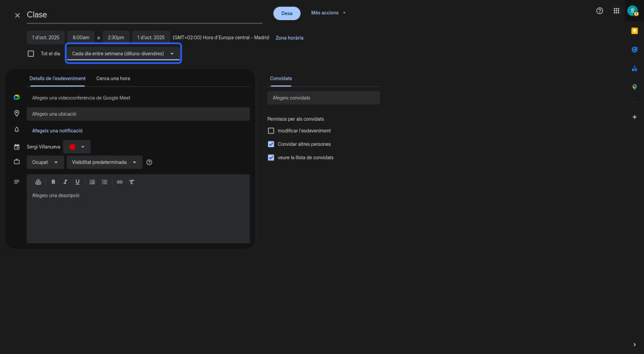Check the 'modificar l'esdeveniment' guest permission
The image size is (644, 354).
(271, 131)
